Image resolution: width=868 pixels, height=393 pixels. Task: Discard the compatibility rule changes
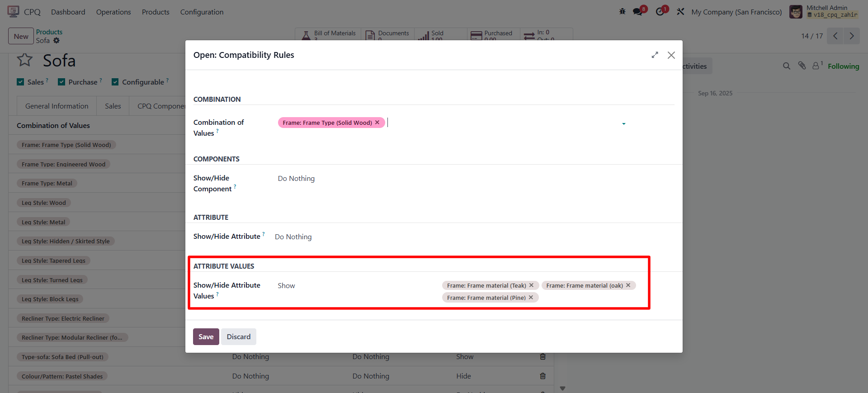[238, 337]
